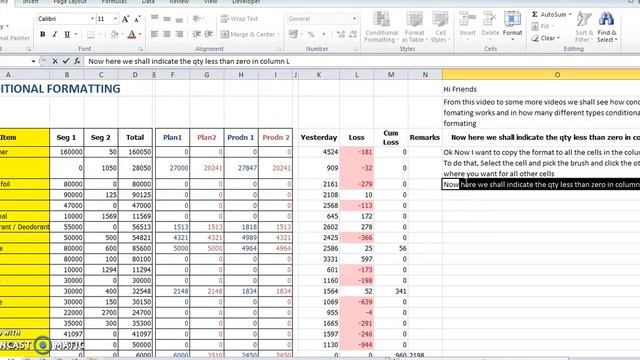Open the font name dropdown showing Calibri
The width and height of the screenshot is (640, 360).
[x=92, y=19]
